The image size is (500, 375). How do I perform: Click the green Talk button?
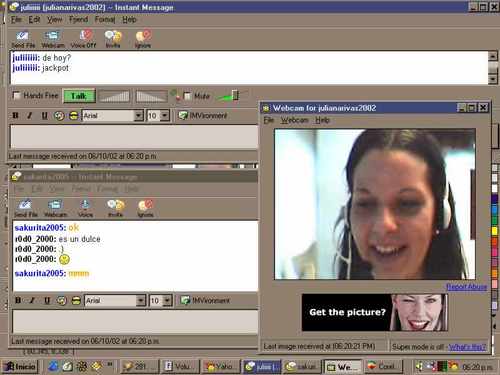click(x=79, y=96)
